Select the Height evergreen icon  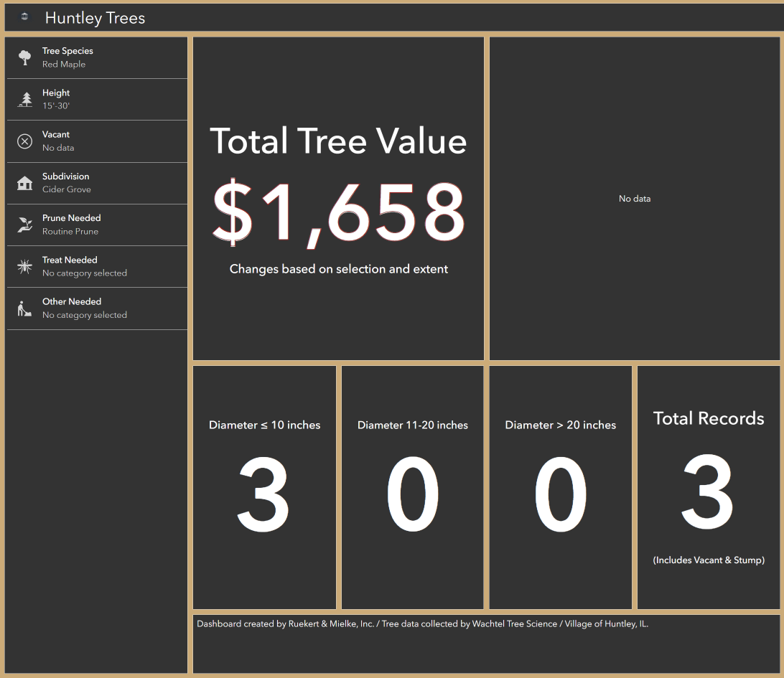24,100
